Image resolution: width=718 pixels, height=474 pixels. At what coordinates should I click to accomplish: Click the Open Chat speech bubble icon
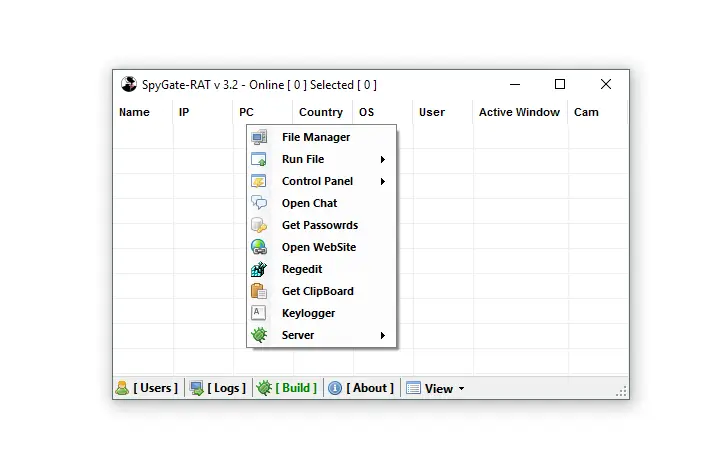coord(259,203)
